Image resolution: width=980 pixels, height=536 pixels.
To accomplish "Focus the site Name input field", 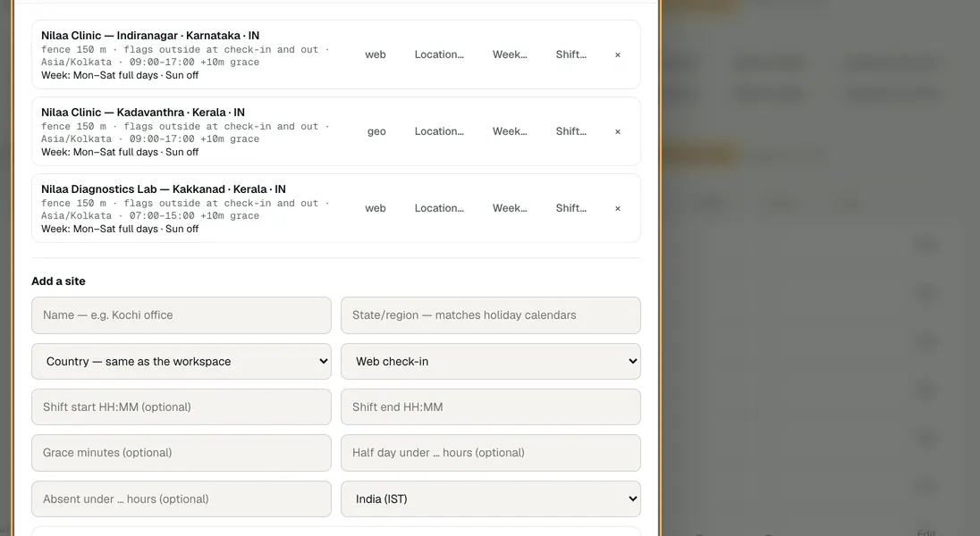I will click(182, 315).
